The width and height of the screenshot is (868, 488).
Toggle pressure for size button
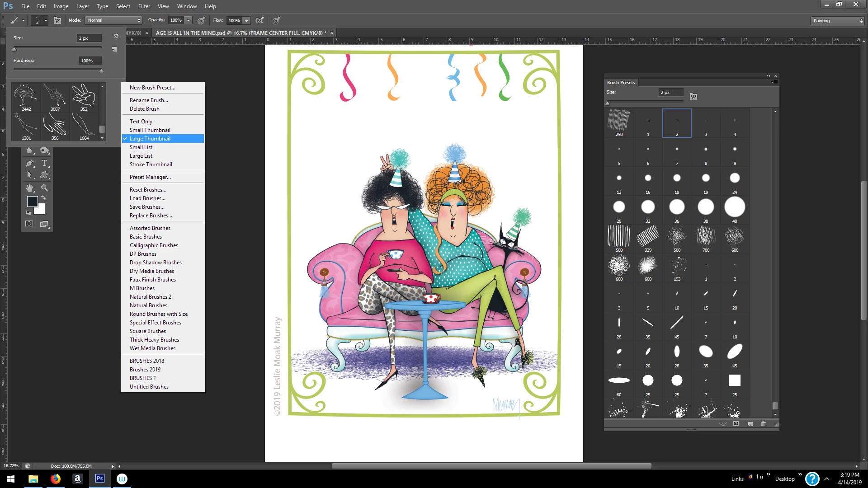[276, 20]
